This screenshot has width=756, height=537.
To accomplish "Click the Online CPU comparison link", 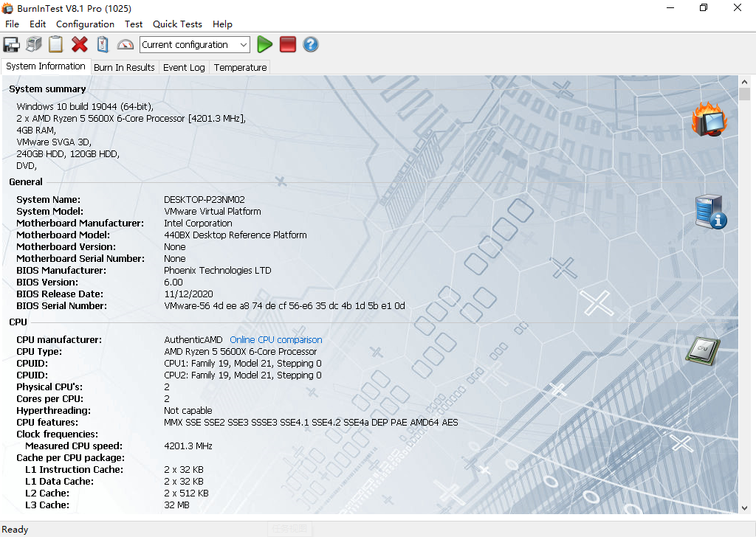I will (275, 340).
